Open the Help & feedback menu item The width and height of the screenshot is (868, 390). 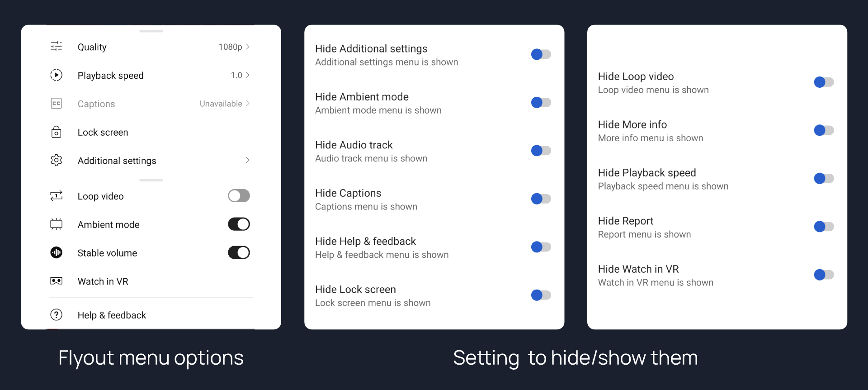[x=112, y=315]
